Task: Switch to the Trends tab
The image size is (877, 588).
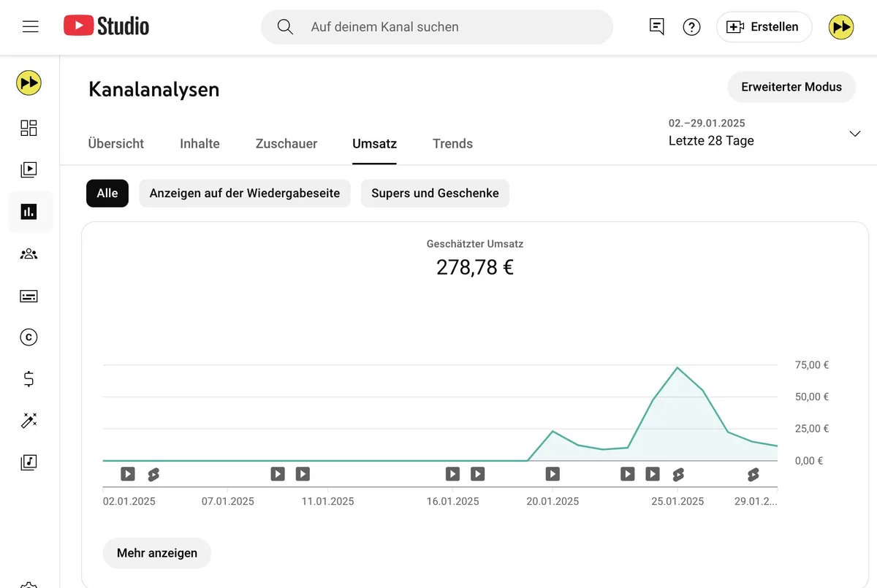Action: pos(452,144)
